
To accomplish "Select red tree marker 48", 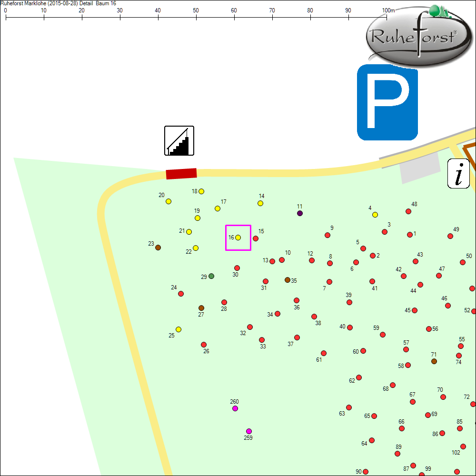I will (408, 211).
